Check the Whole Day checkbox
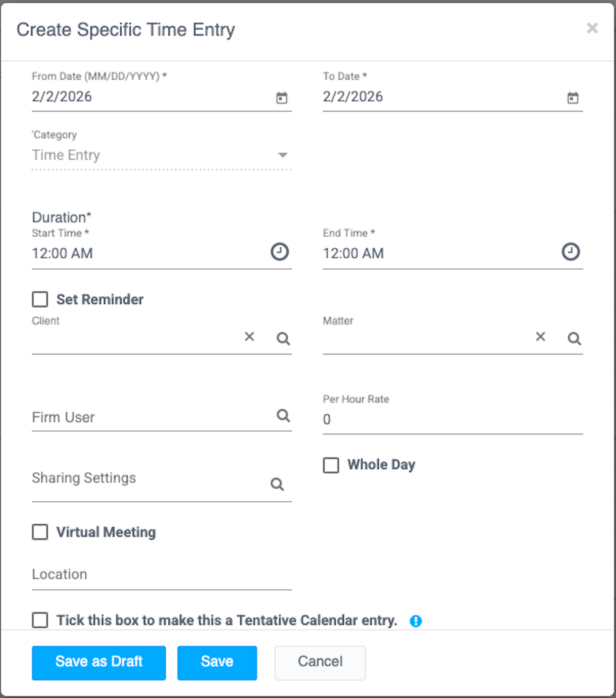The height and width of the screenshot is (698, 616). (331, 465)
